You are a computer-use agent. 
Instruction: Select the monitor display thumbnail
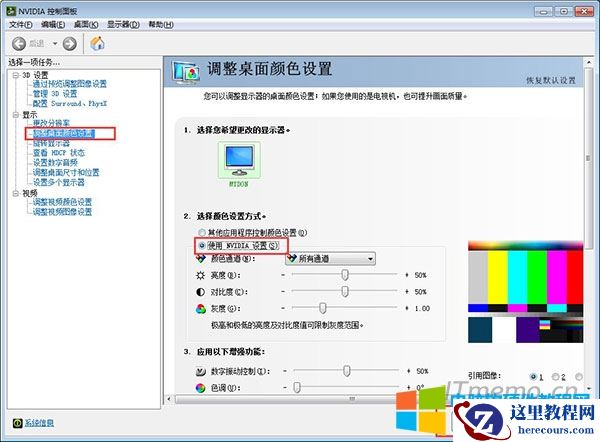point(239,160)
